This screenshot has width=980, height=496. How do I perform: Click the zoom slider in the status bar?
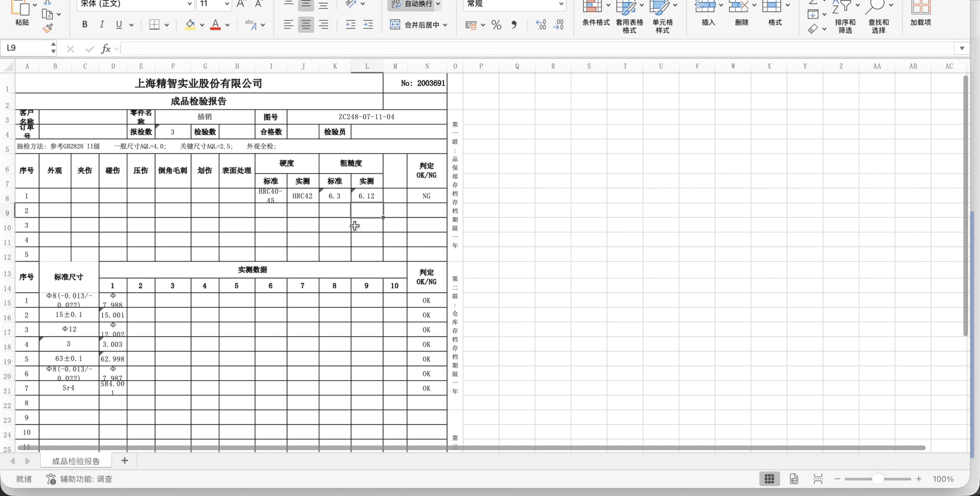tap(878, 479)
